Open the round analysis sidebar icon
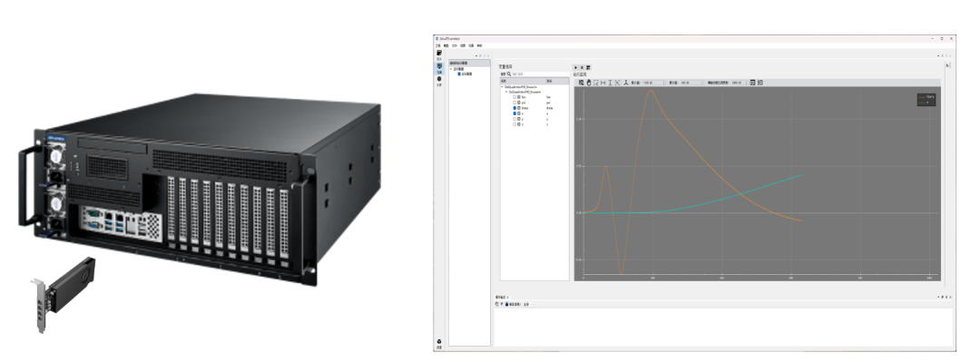The width and height of the screenshot is (980, 362). (x=439, y=79)
